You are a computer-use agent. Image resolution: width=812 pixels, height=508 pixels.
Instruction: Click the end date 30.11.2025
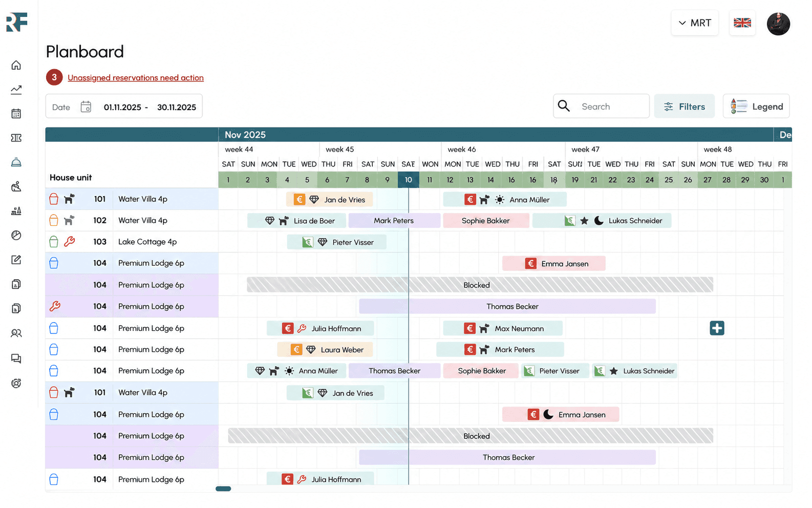coord(177,107)
